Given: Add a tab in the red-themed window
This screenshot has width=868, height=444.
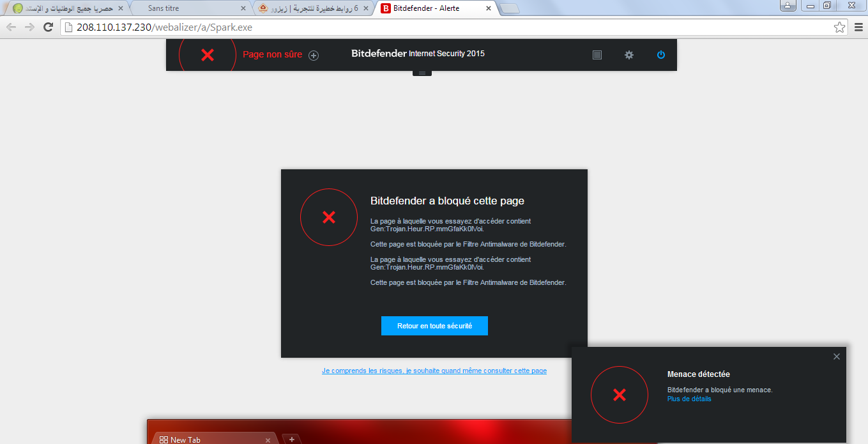Looking at the screenshot, I should click(291, 440).
